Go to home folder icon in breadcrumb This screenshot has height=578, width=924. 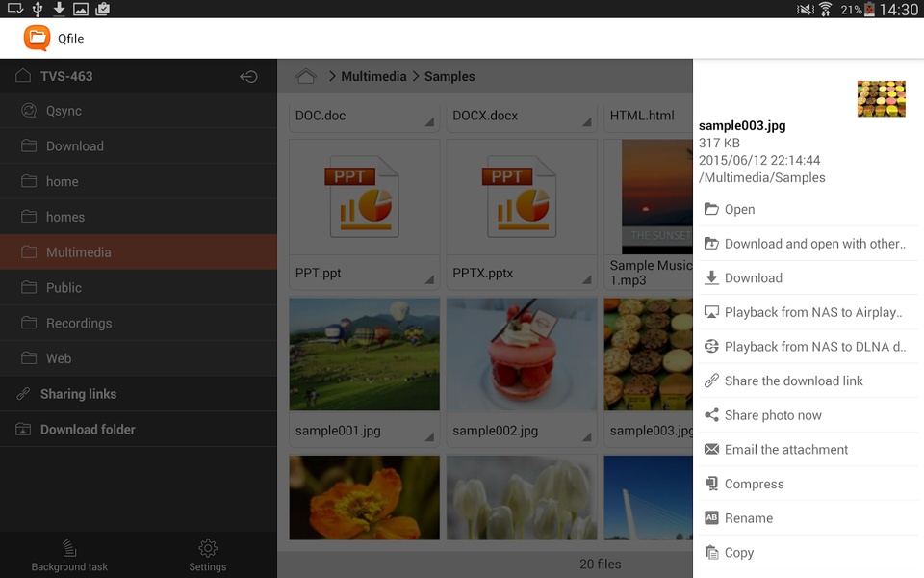pyautogui.click(x=306, y=76)
